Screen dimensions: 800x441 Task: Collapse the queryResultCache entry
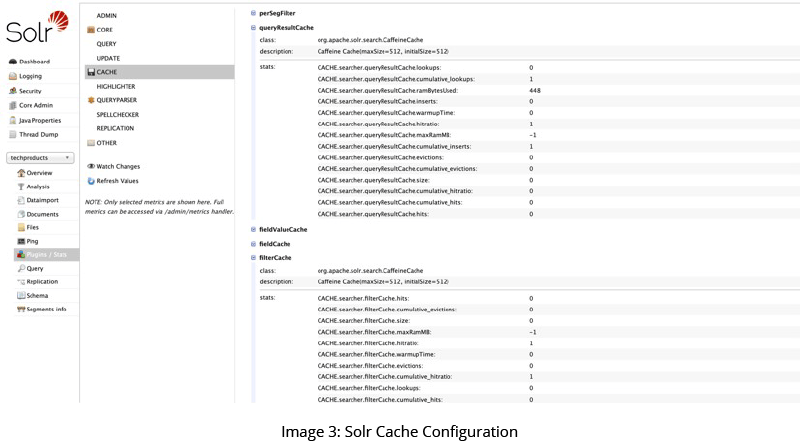(253, 28)
